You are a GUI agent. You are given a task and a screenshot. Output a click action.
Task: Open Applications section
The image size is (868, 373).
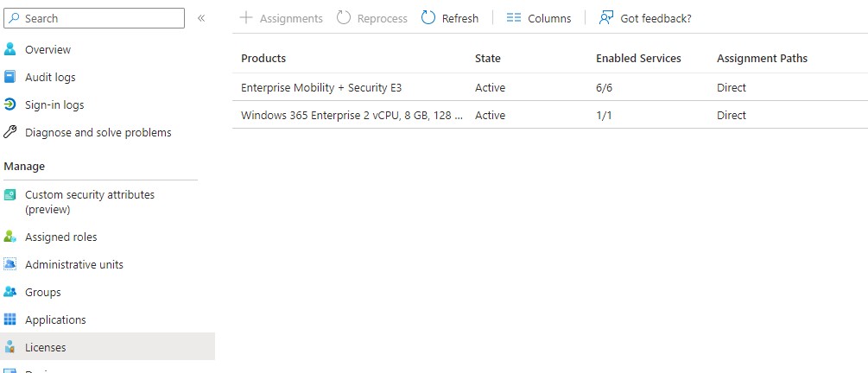(x=55, y=320)
